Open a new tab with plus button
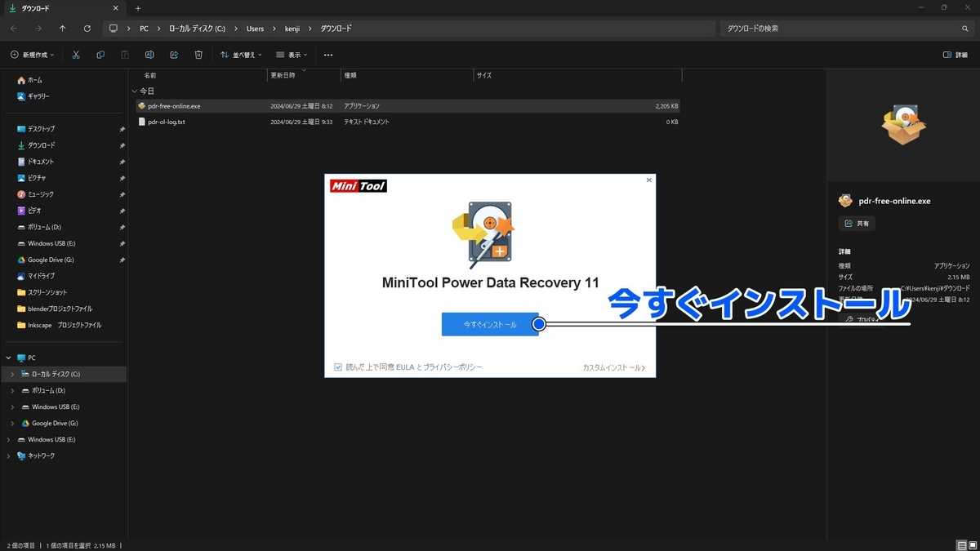 pos(138,7)
